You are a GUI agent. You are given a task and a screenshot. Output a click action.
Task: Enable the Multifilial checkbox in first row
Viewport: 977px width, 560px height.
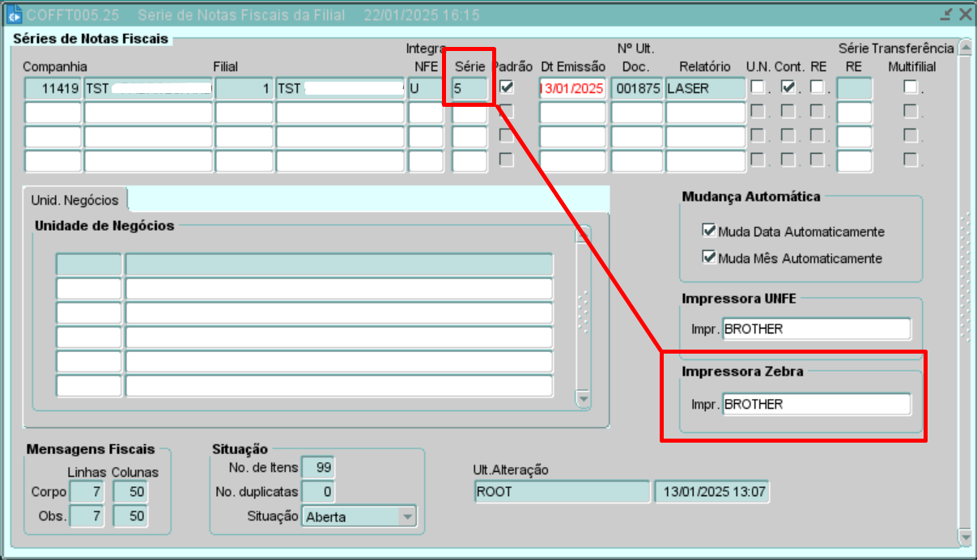tap(911, 87)
